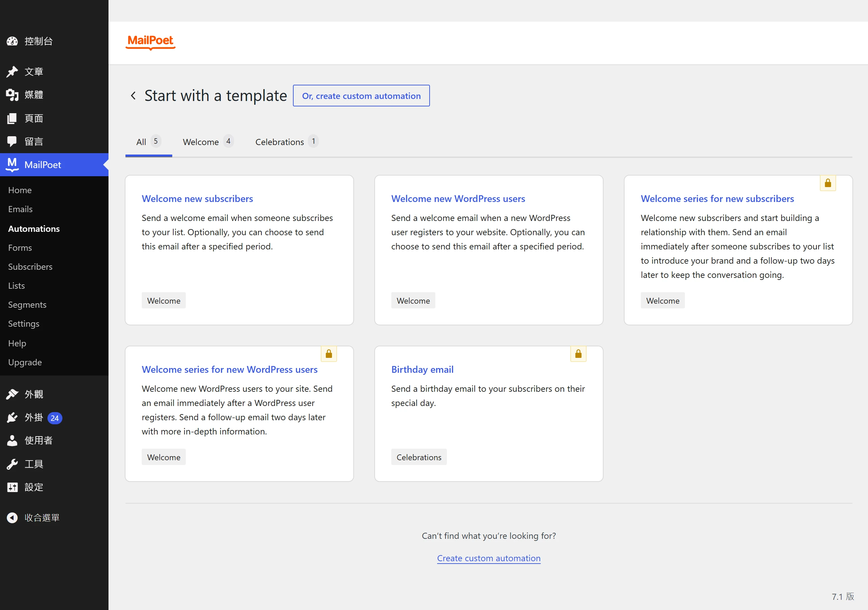Open the Emails submenu item

(20, 209)
